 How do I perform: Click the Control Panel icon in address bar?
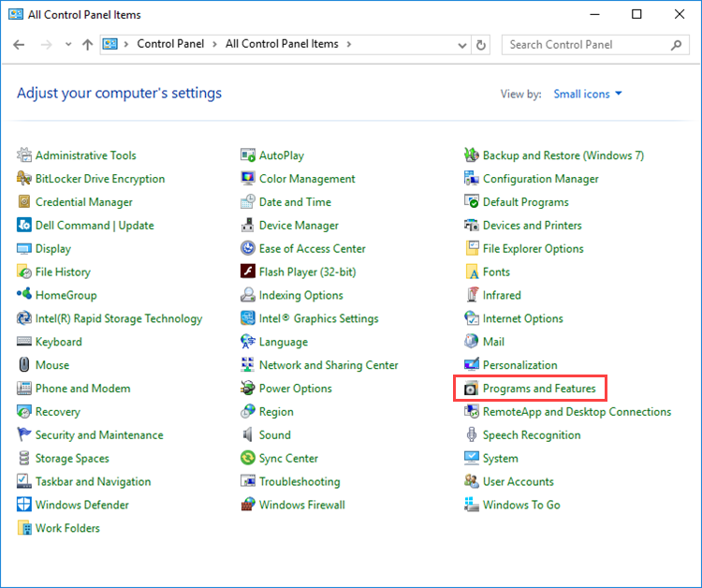click(x=110, y=44)
